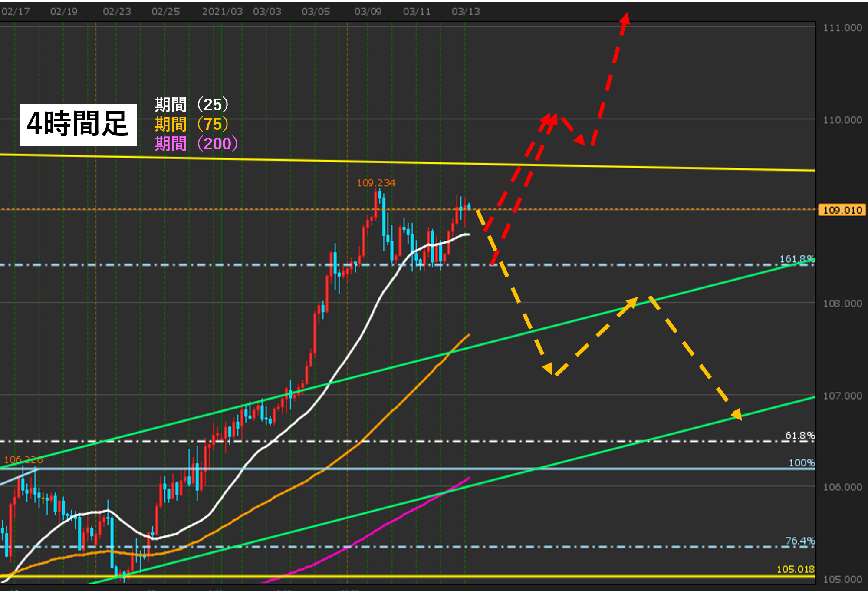Click the 100% Fibonacci level label
This screenshot has height=591, width=868.
point(801,462)
